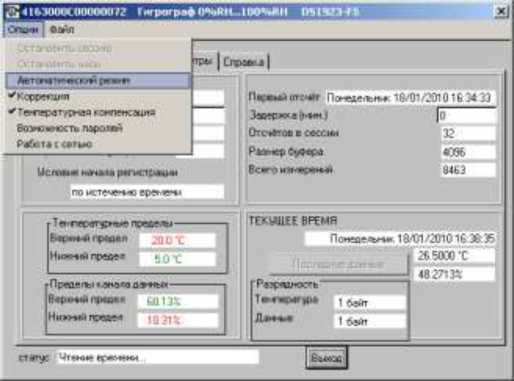Choose Возможность паролей menu entry
This screenshot has width=514, height=381.
(98, 128)
